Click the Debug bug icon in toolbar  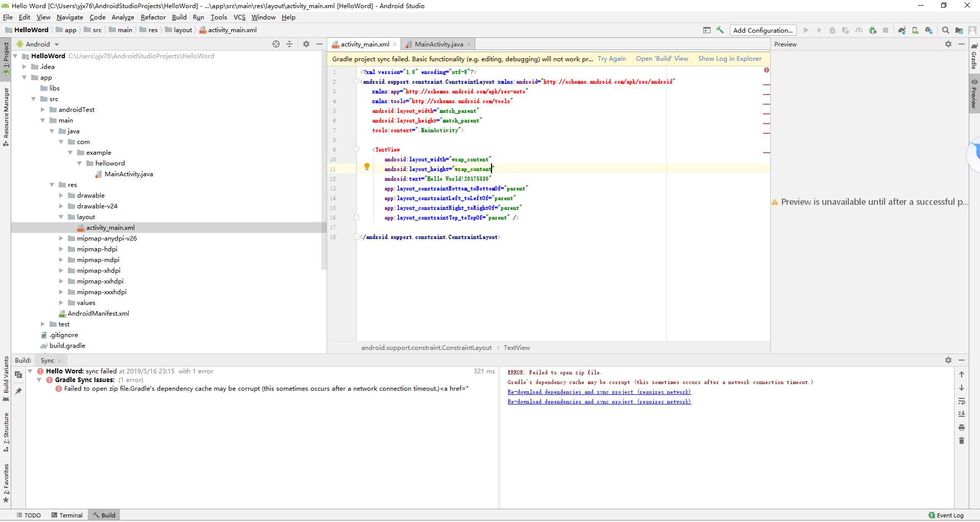tap(832, 30)
